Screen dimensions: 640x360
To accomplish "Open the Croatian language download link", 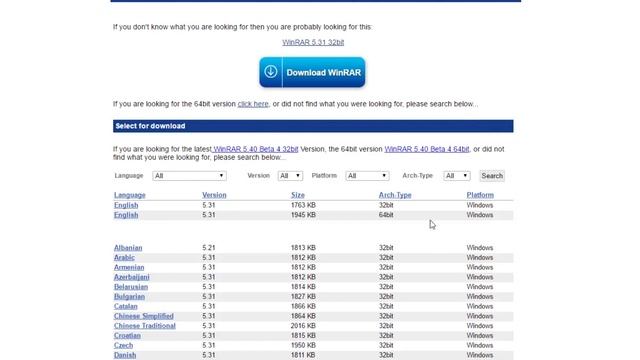I will click(127, 336).
